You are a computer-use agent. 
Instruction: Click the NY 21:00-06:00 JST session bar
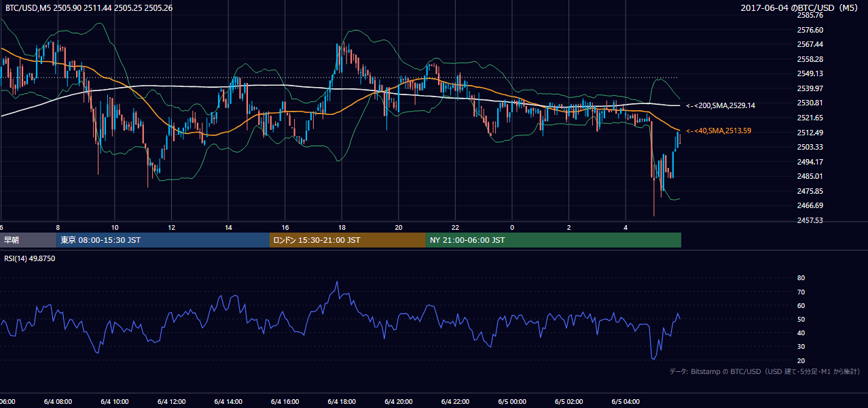(554, 240)
